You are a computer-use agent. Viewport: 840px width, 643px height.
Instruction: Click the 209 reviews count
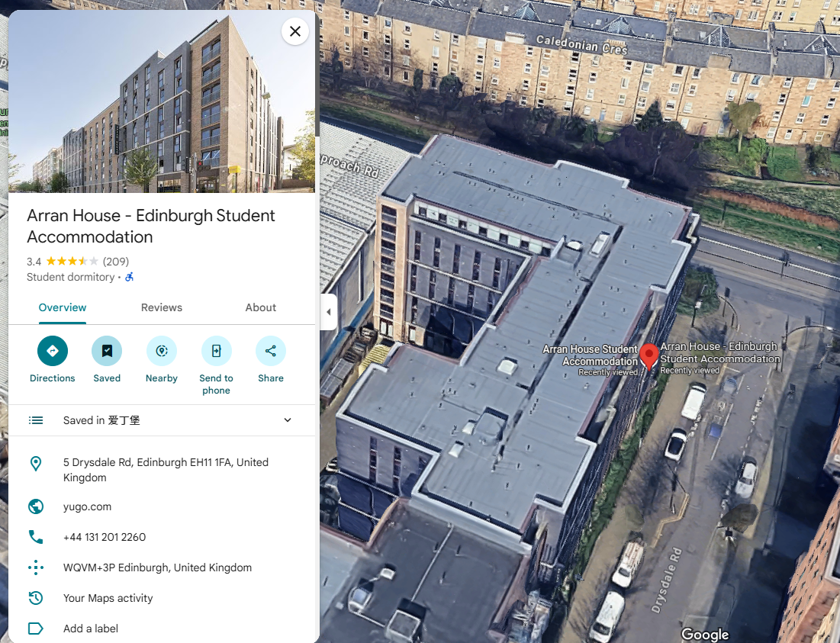pyautogui.click(x=116, y=262)
